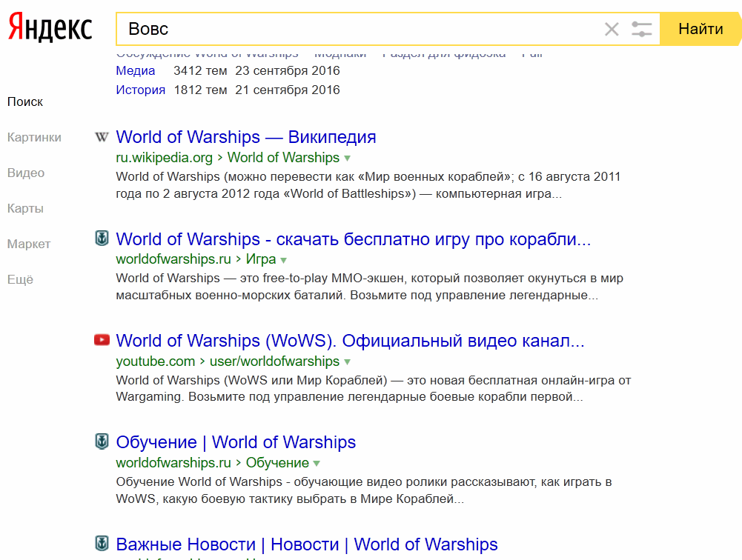Click the text 3412 тем
The height and width of the screenshot is (560, 742).
point(200,70)
